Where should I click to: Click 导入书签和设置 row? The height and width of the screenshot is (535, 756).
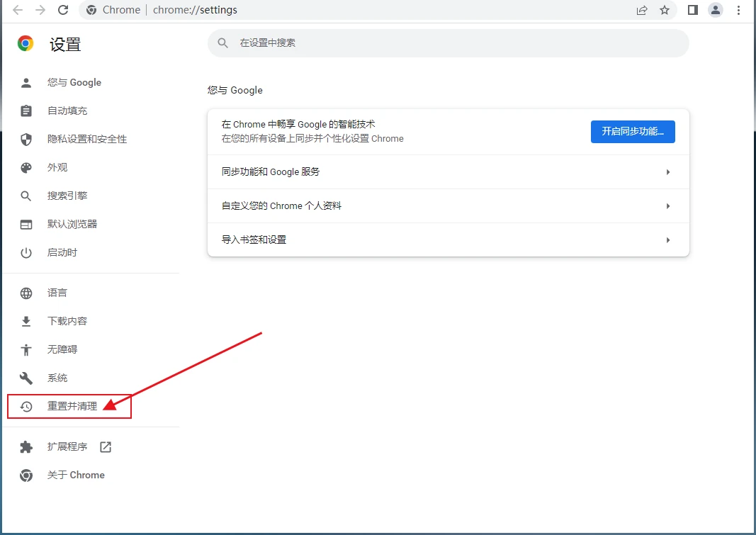448,240
